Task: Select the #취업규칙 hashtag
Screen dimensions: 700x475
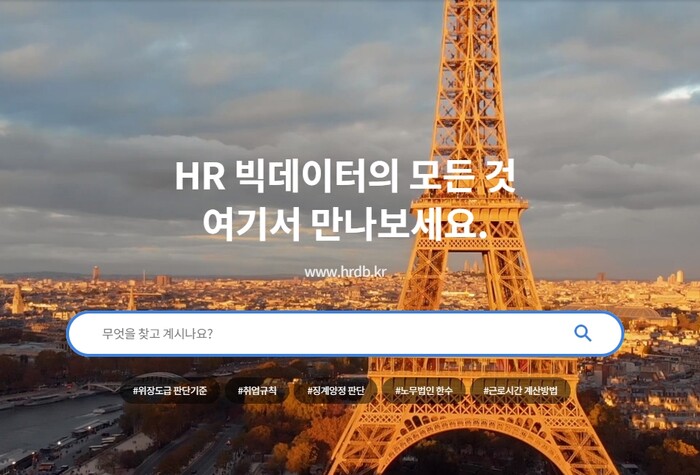Action: point(257,391)
